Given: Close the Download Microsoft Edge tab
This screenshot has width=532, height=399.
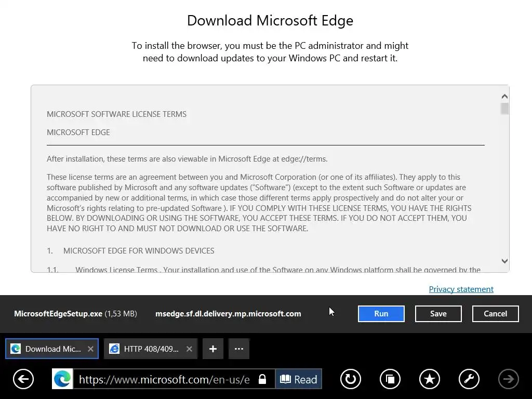Looking at the screenshot, I should (90, 349).
